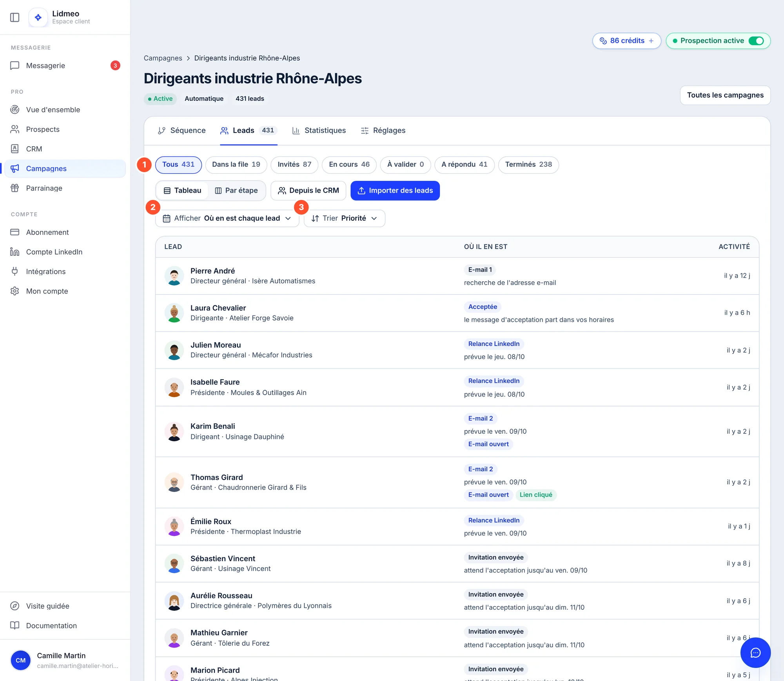
Task: Open Parrainage in the sidebar
Action: 65,188
